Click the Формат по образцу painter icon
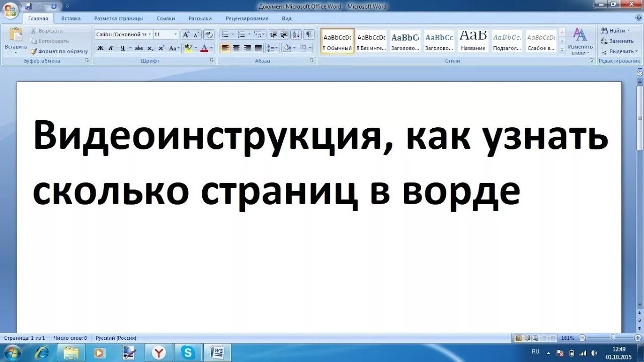The image size is (644, 362). [34, 51]
